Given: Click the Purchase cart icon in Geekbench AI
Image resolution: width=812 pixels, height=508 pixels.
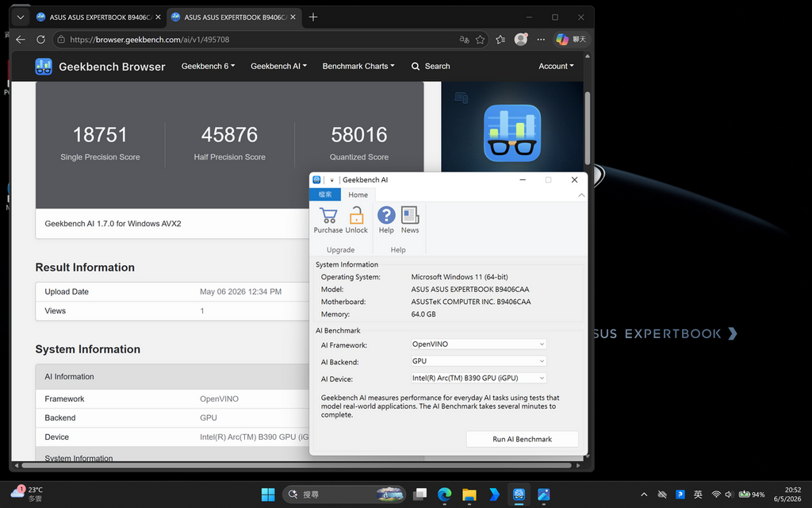Looking at the screenshot, I should click(328, 215).
